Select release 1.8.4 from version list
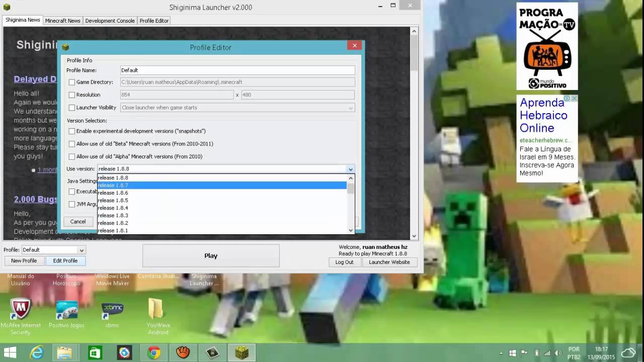The height and width of the screenshot is (362, 644). [x=222, y=208]
